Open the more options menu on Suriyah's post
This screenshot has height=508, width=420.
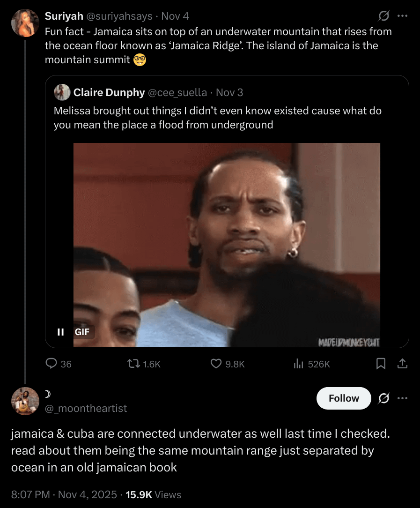(402, 16)
